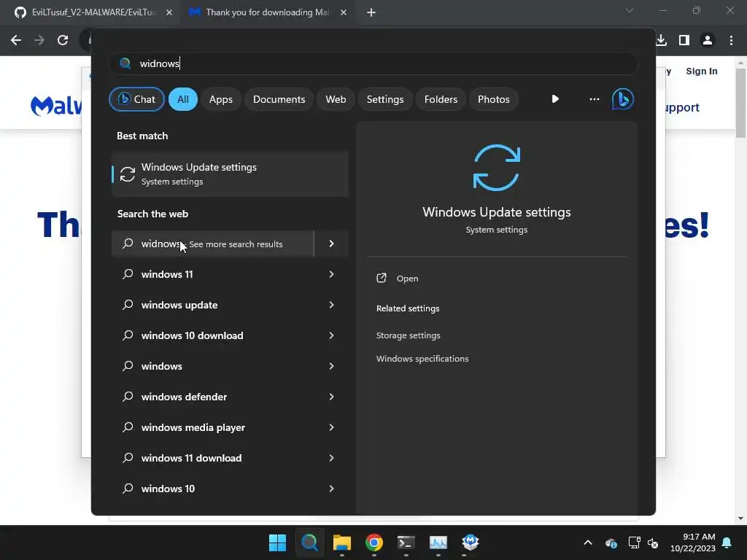
Task: Open the performance monitor app on taskbar
Action: [x=438, y=542]
